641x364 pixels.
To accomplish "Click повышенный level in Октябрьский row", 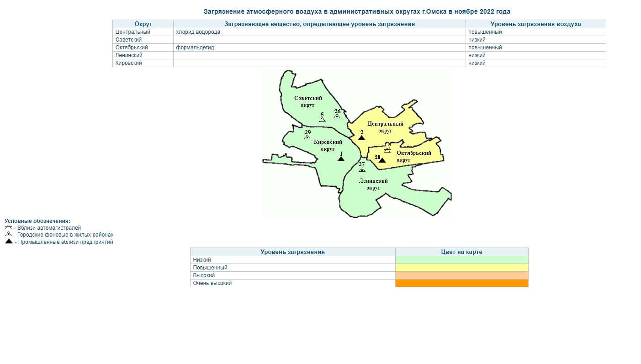I will [x=536, y=47].
